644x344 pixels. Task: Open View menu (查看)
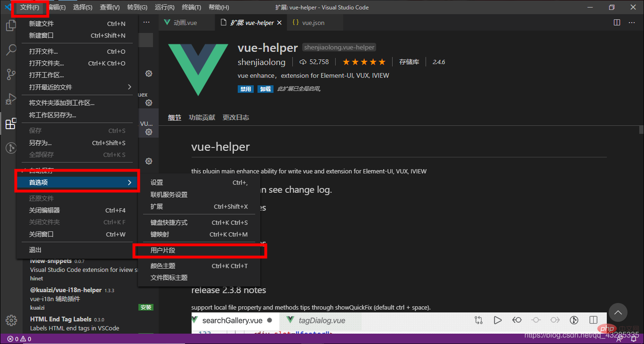point(110,8)
